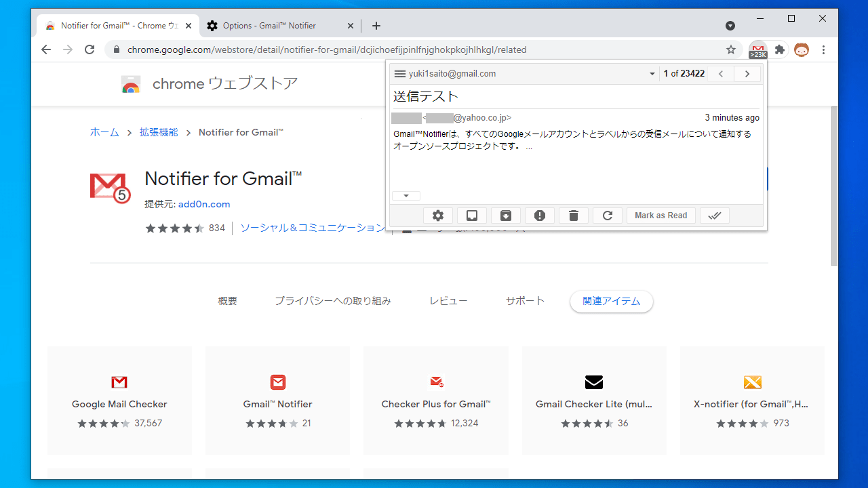Select the 関連アイテム tab
This screenshot has height=488, width=868.
tap(612, 301)
